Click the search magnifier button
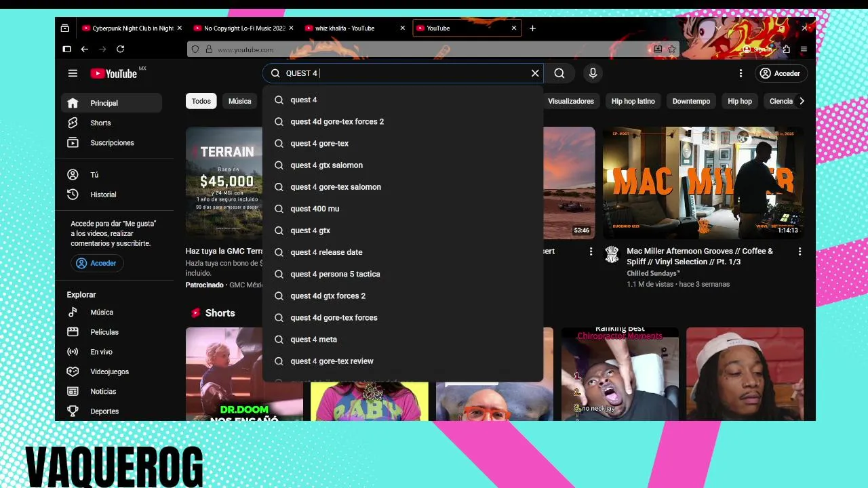This screenshot has width=868, height=488. click(559, 73)
